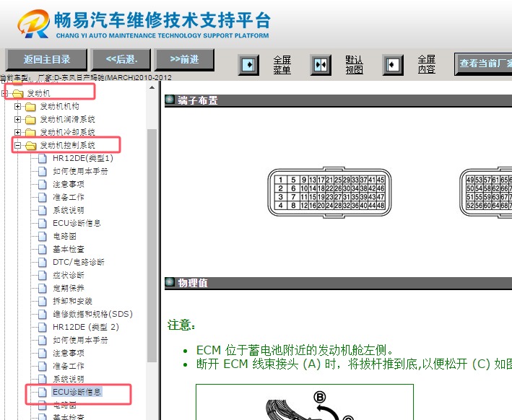Click the default view split icon

321,65
